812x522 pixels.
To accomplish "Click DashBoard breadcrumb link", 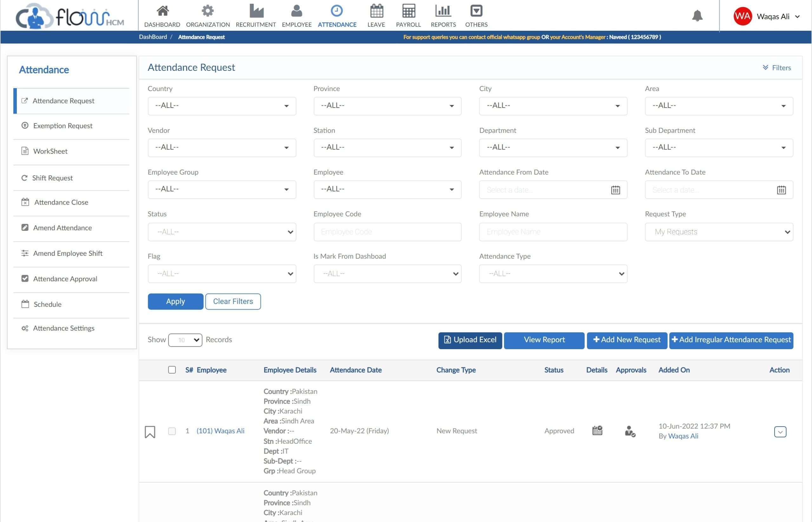I will pos(153,37).
